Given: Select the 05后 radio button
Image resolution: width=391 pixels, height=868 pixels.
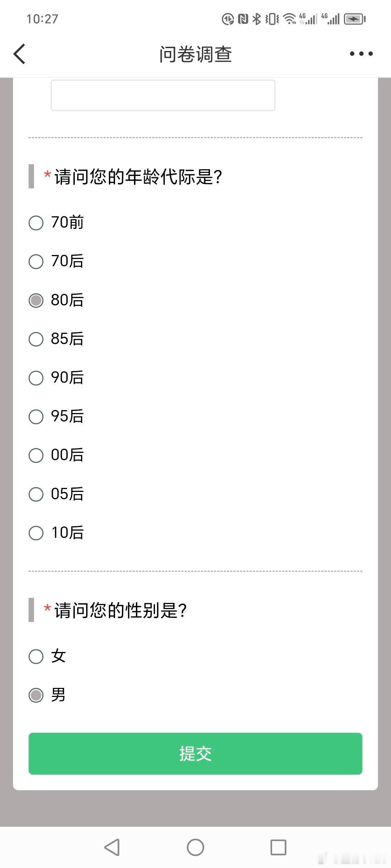Looking at the screenshot, I should 56,494.
